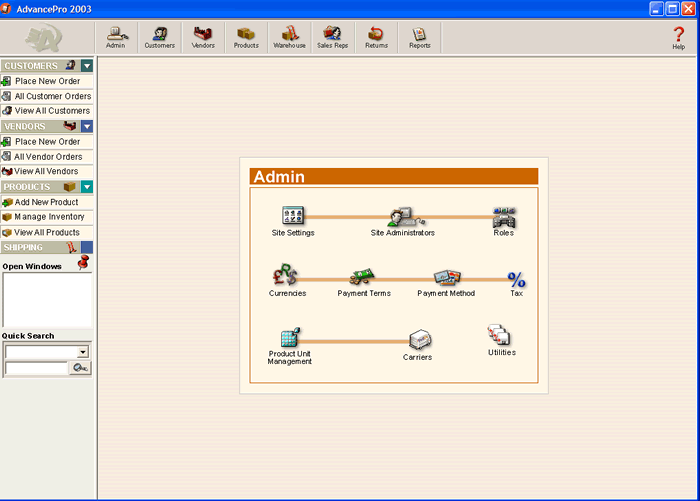Click Place New Order under Vendors
Viewport: 700px width, 501px height.
coord(46,142)
